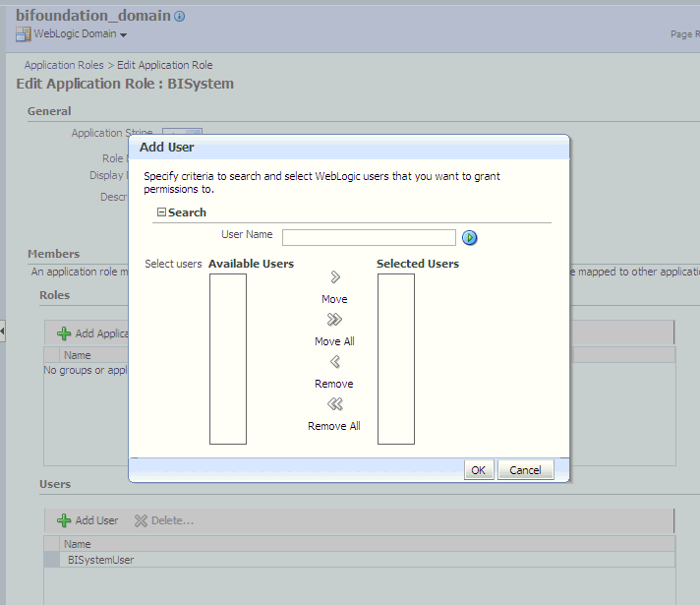Viewport: 700px width, 605px height.
Task: Click the double-arrow Remove All icon
Action: pyautogui.click(x=335, y=404)
